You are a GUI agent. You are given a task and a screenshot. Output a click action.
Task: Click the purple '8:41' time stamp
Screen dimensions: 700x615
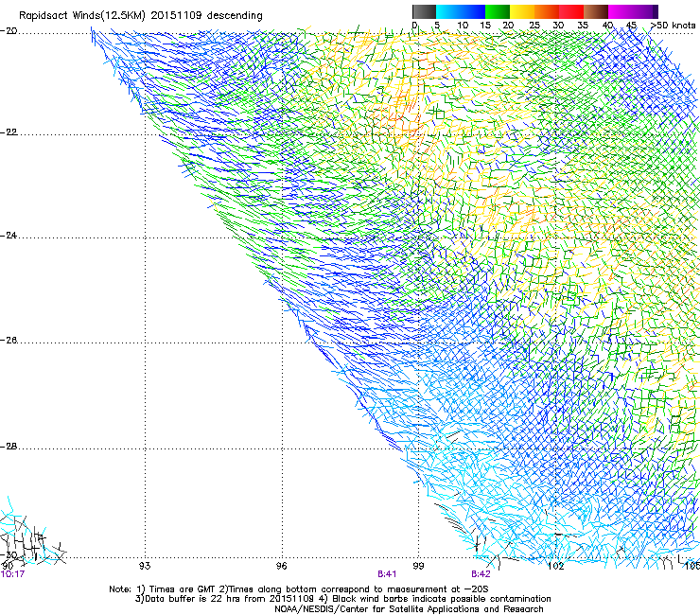387,574
